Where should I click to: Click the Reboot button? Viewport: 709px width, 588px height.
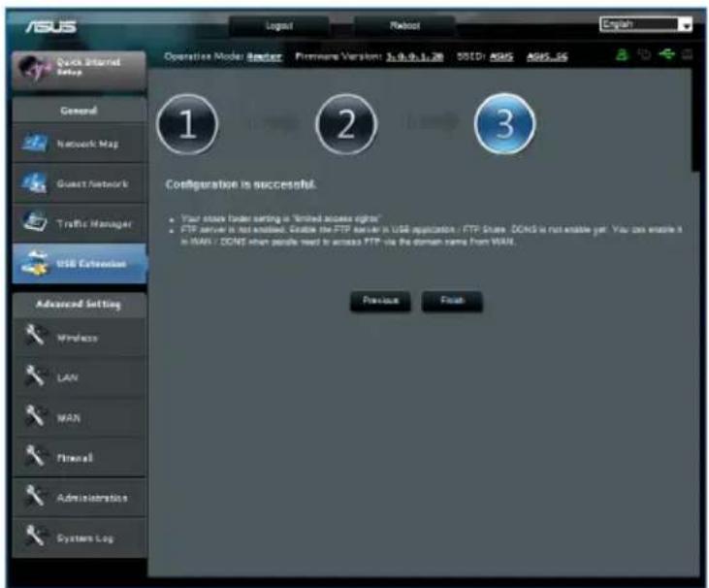click(x=404, y=26)
